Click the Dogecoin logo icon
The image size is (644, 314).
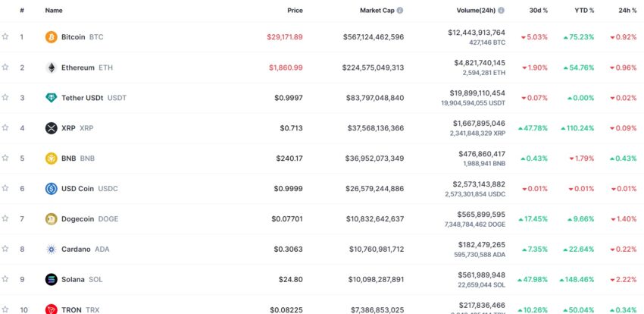click(52, 219)
